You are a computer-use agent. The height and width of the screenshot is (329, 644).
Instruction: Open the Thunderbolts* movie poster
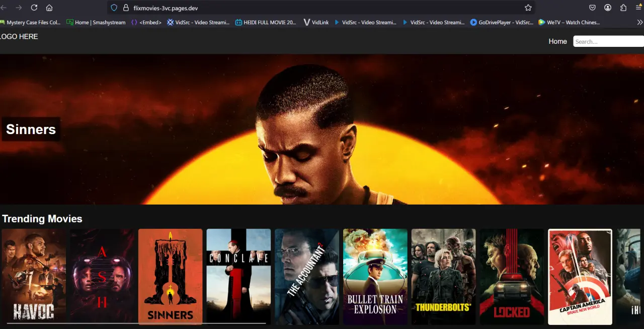[x=443, y=277]
